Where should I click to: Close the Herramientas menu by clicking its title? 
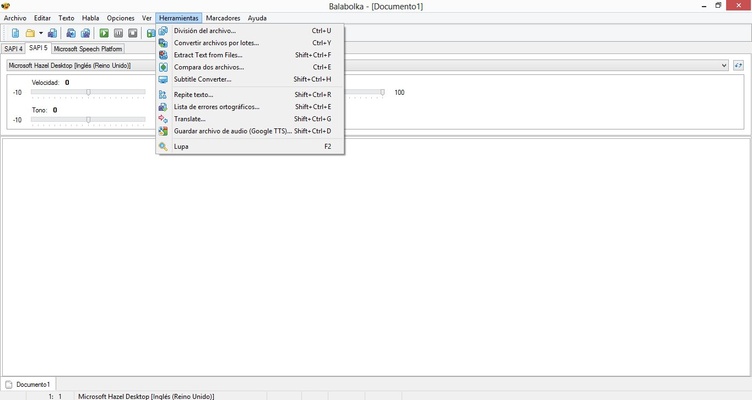(x=179, y=18)
